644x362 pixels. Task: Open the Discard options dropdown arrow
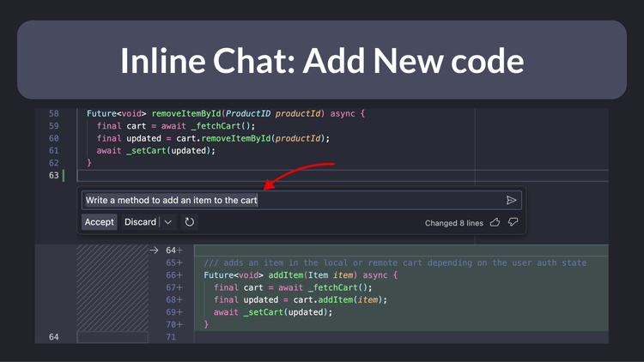[x=168, y=222]
